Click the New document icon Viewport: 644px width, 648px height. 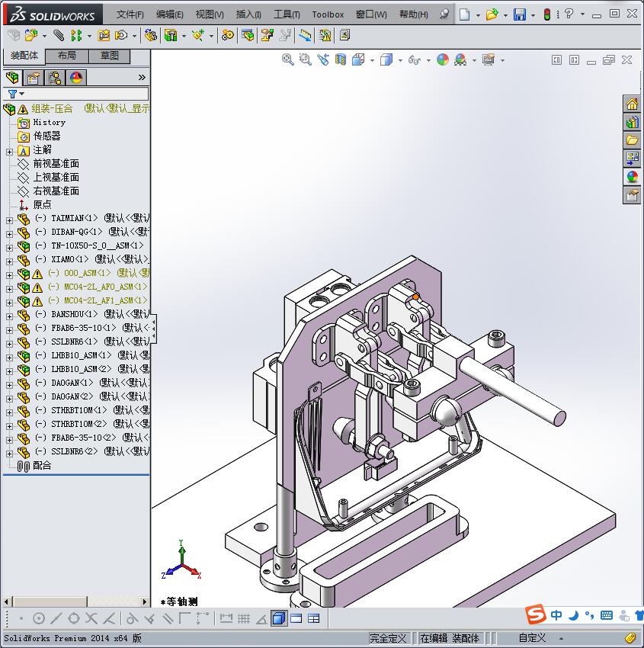[x=465, y=14]
